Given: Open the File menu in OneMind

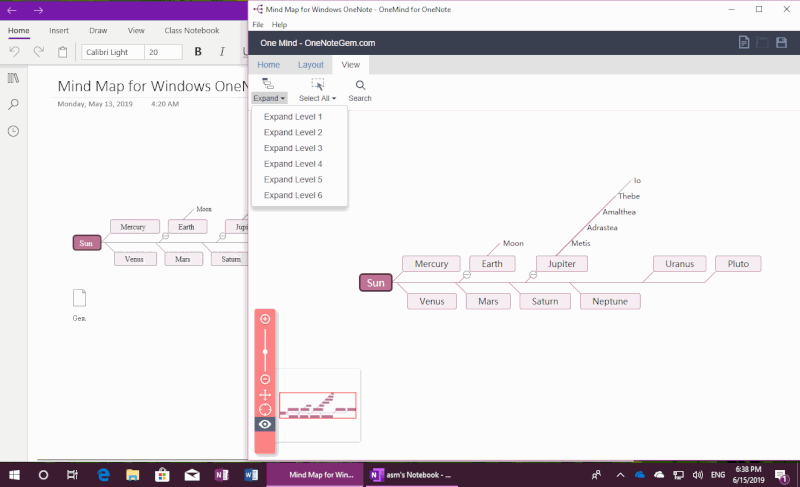Looking at the screenshot, I should point(258,24).
